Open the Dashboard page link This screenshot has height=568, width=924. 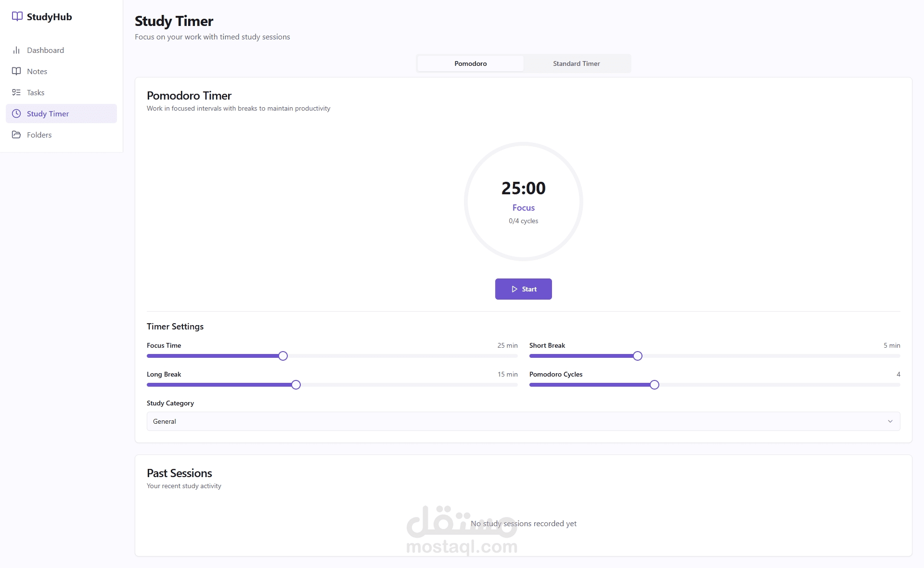(x=45, y=50)
